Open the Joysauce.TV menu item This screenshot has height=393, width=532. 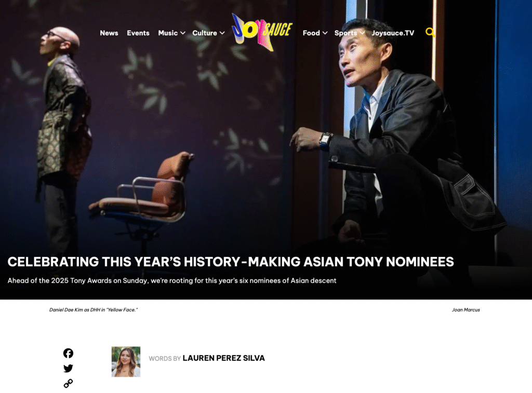point(393,33)
